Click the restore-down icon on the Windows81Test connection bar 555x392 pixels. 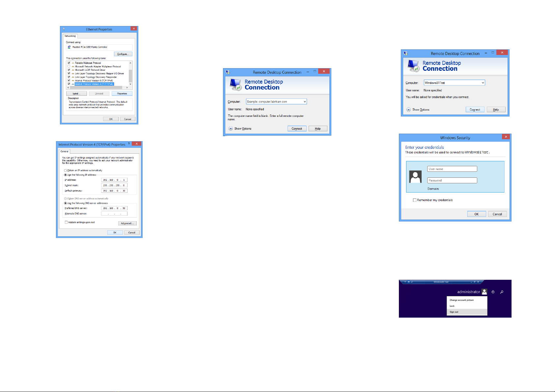[475, 282]
